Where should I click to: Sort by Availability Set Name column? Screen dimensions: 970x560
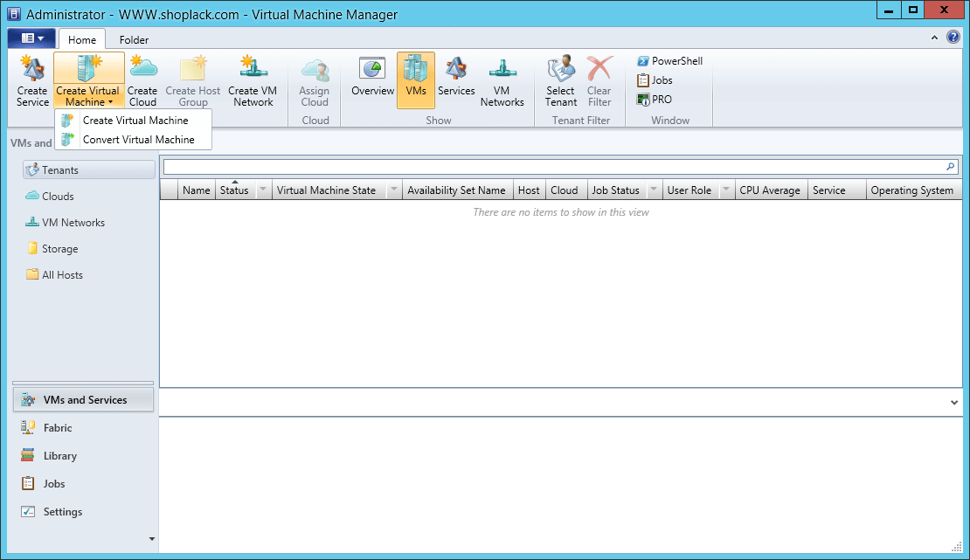click(x=456, y=190)
